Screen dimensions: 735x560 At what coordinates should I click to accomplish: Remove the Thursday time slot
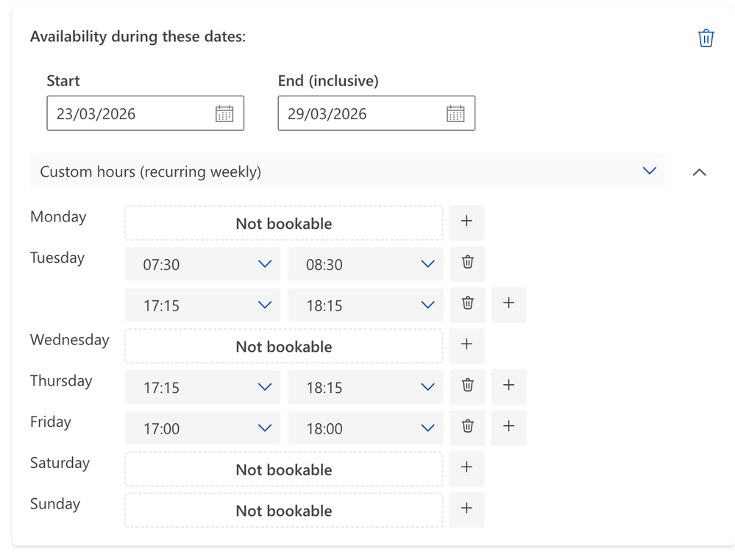coord(467,386)
